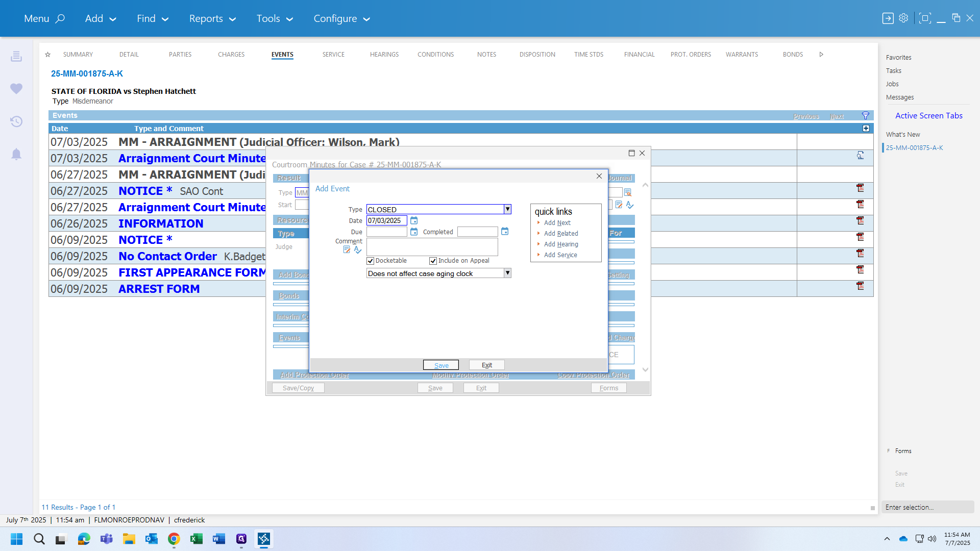
Task: Open the Active Screen Tabs heading
Action: (x=929, y=116)
